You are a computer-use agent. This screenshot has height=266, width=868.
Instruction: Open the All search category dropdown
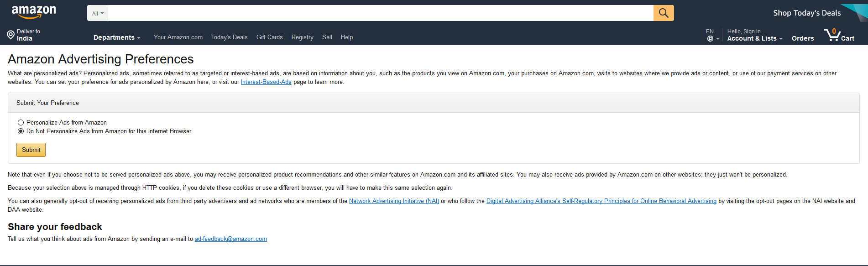[x=98, y=13]
